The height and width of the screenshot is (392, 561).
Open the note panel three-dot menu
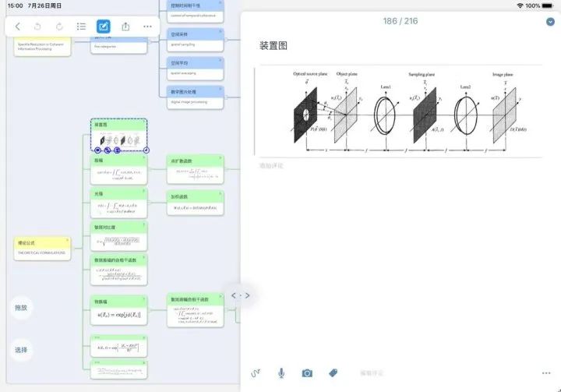pos(546,373)
